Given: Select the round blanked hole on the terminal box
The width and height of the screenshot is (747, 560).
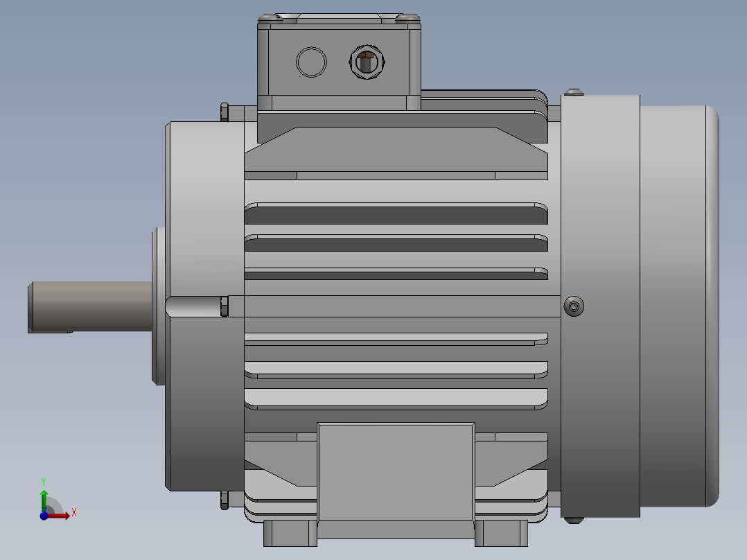Looking at the screenshot, I should tap(311, 62).
